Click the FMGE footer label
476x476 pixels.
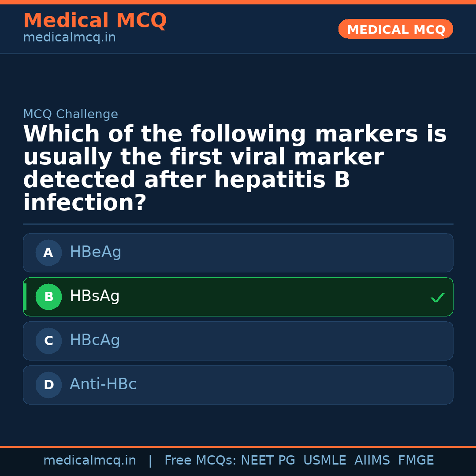tap(416, 461)
